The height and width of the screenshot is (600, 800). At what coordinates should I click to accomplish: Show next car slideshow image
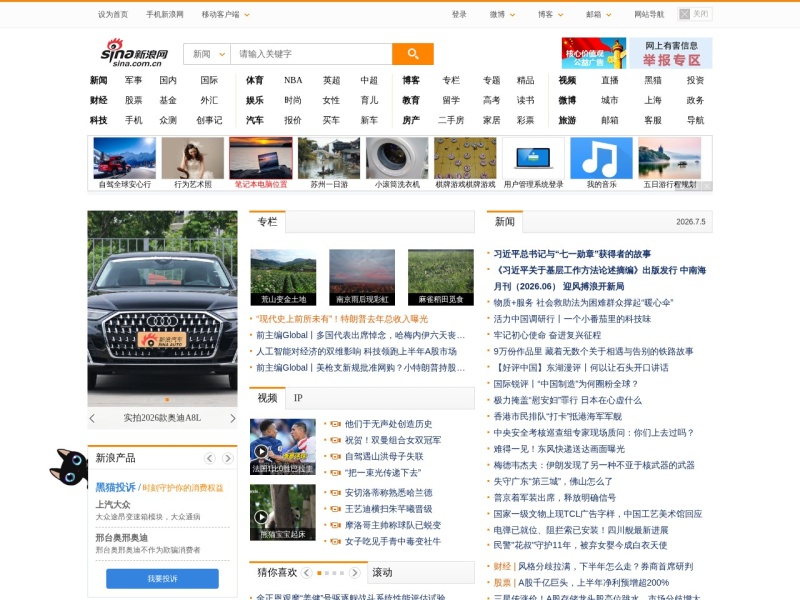point(233,418)
